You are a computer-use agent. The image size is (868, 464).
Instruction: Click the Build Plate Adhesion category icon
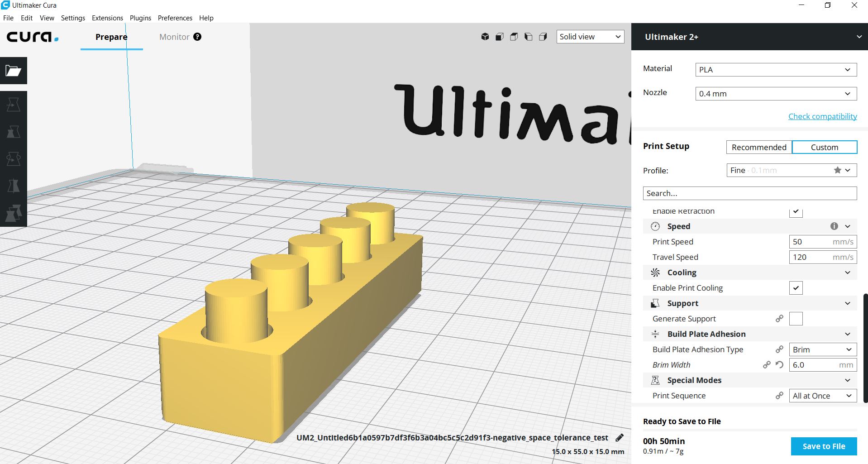655,334
